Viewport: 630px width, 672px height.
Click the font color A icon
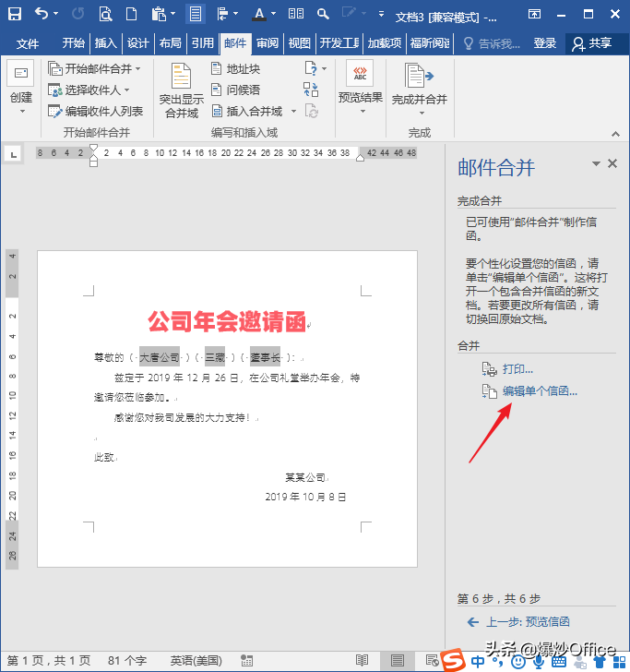tap(259, 14)
